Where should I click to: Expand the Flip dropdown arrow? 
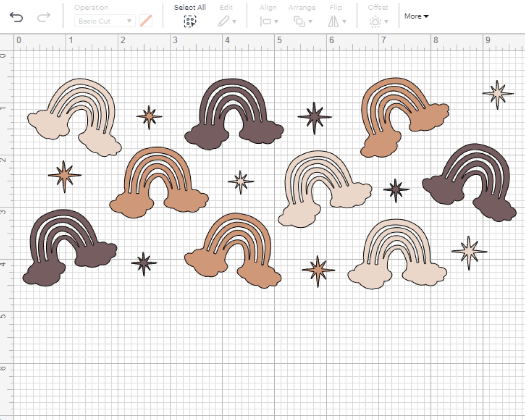[344, 21]
